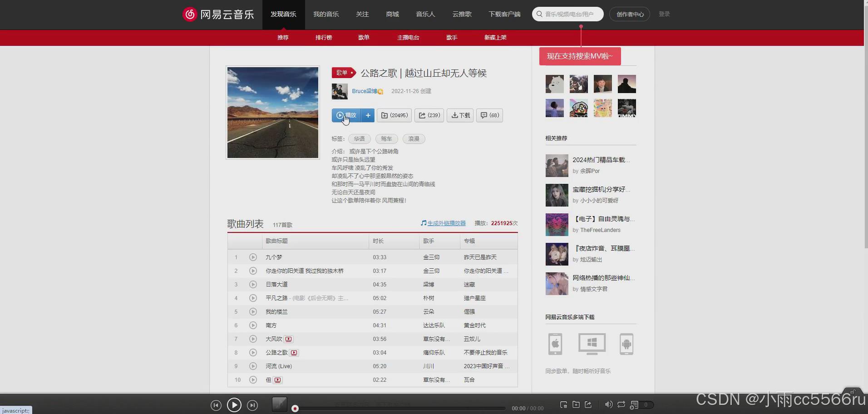Toggle loop mode icon in player bar
This screenshot has width=868, height=414.
click(x=621, y=404)
